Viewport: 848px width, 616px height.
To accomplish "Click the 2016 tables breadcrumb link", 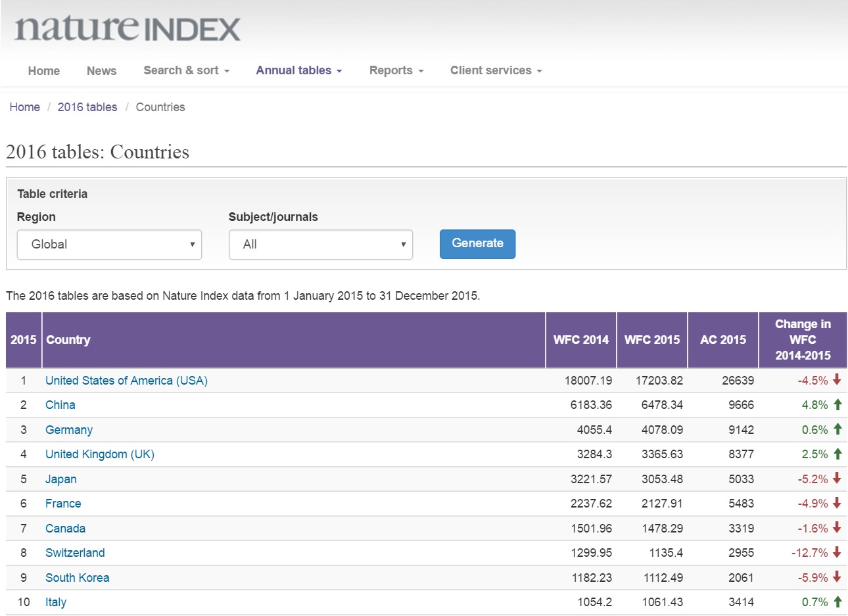I will tap(87, 107).
